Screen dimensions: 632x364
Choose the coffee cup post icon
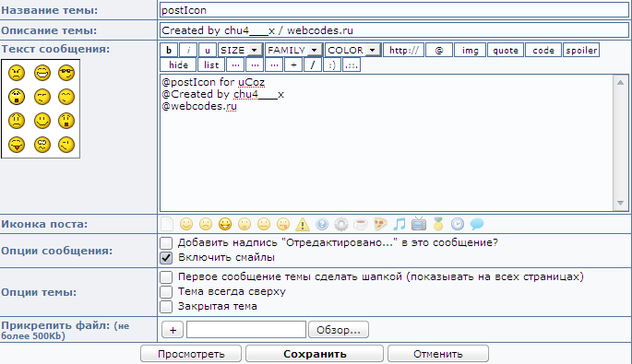point(361,224)
